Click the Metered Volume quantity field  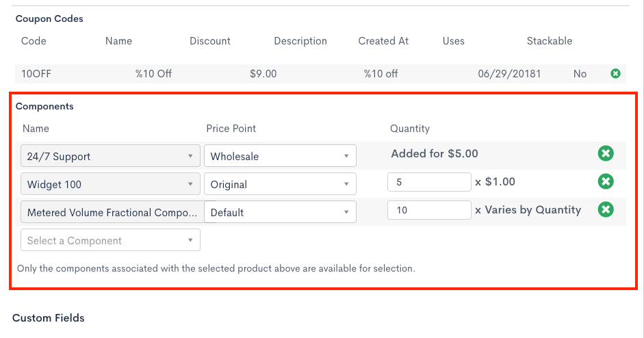[428, 210]
